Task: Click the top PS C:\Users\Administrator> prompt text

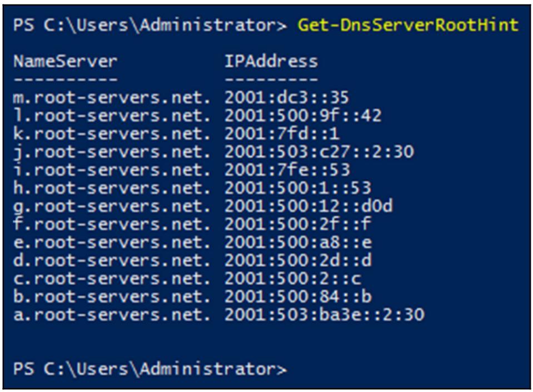Action: (x=150, y=26)
